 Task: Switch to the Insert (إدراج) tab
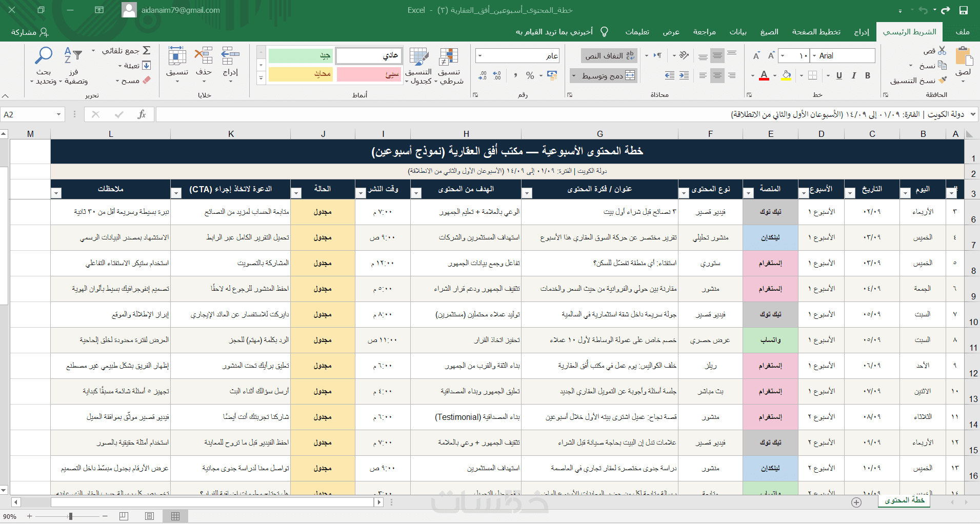click(862, 32)
